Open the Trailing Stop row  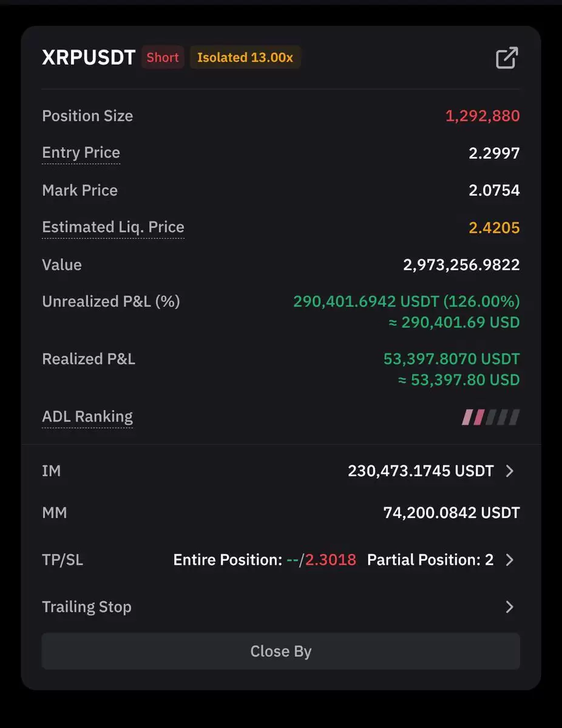click(x=281, y=607)
